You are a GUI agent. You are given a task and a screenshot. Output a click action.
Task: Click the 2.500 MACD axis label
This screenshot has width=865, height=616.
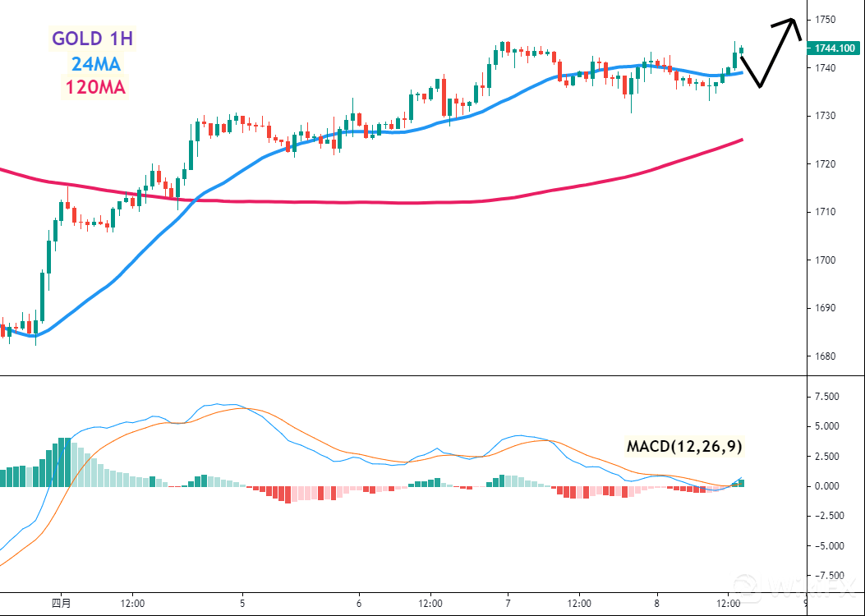pyautogui.click(x=827, y=456)
